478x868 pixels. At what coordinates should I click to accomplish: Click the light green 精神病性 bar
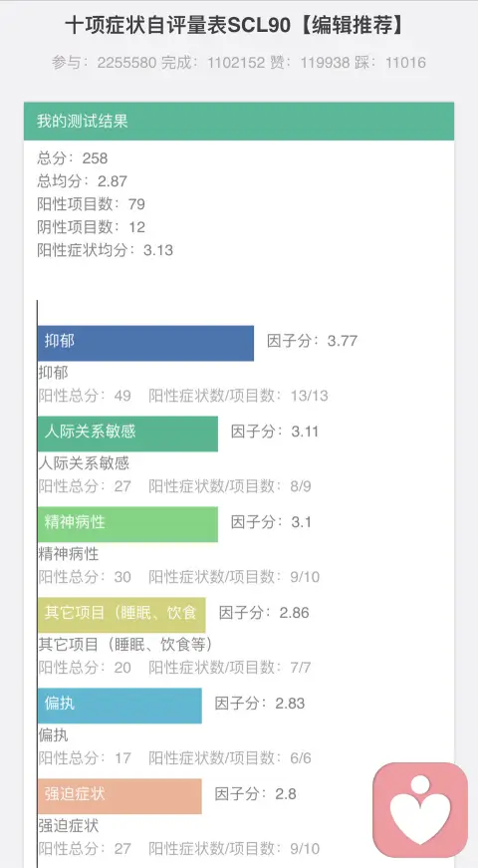127,524
